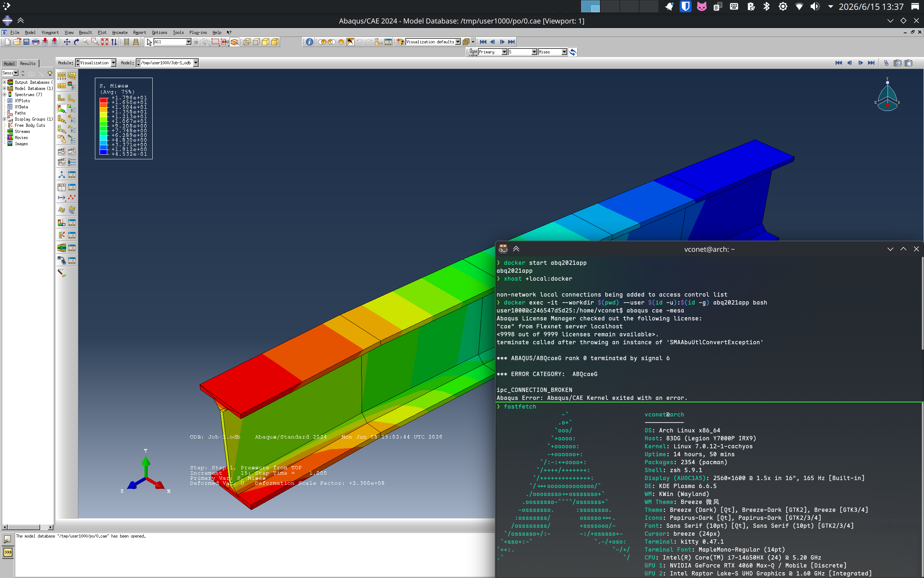Toggle filled render style
This screenshot has width=924, height=578.
266,42
